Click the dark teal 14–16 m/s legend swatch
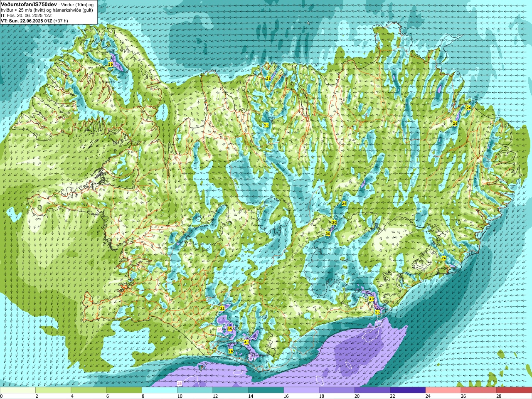Image resolution: width=532 pixels, height=399 pixels. pyautogui.click(x=266, y=390)
